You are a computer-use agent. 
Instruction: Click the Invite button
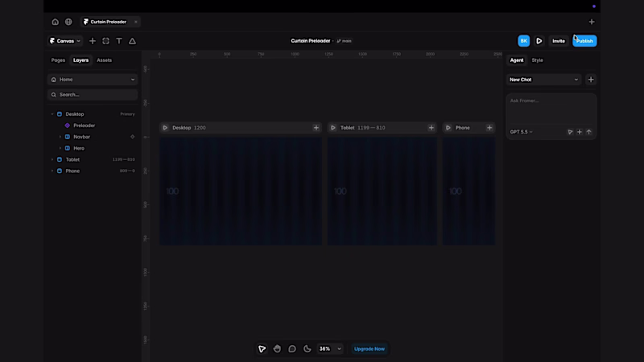click(559, 41)
